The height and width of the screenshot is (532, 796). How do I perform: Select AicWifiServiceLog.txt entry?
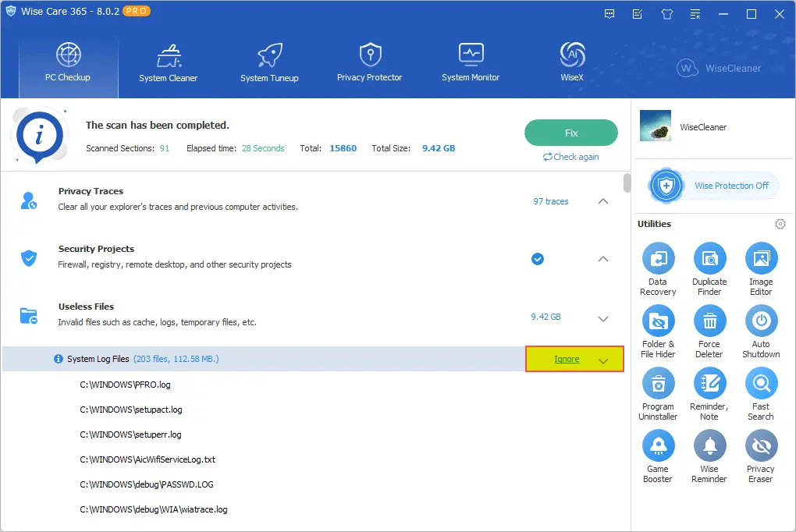pyautogui.click(x=147, y=459)
